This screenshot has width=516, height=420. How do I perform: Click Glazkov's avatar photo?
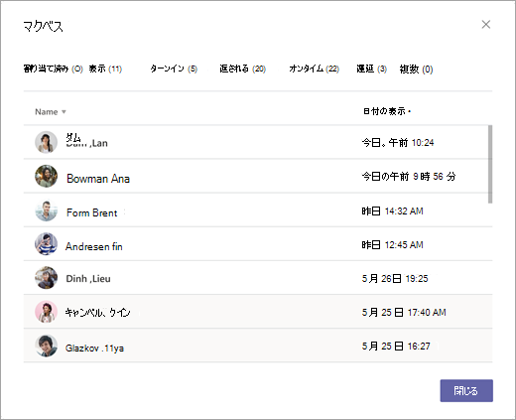(47, 346)
